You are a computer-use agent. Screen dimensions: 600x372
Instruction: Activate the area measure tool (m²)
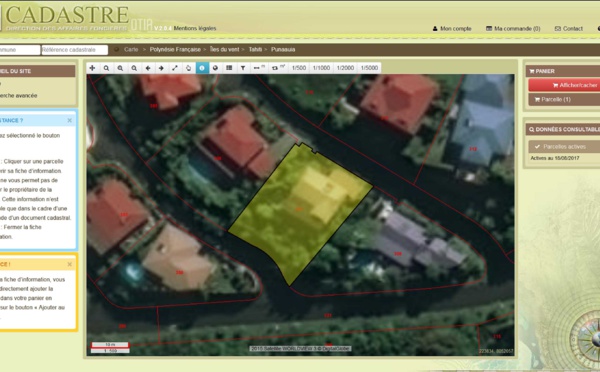[279, 68]
